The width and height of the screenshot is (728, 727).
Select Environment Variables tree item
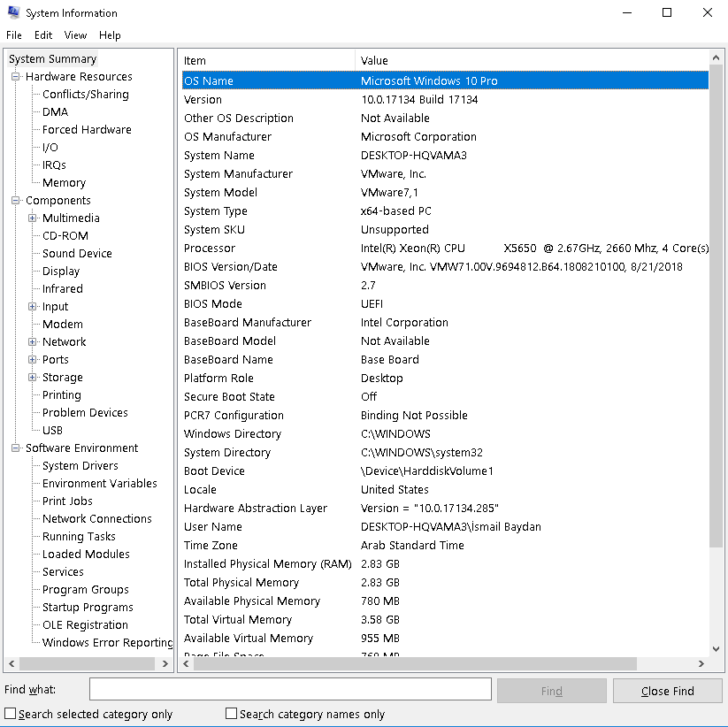pyautogui.click(x=100, y=483)
